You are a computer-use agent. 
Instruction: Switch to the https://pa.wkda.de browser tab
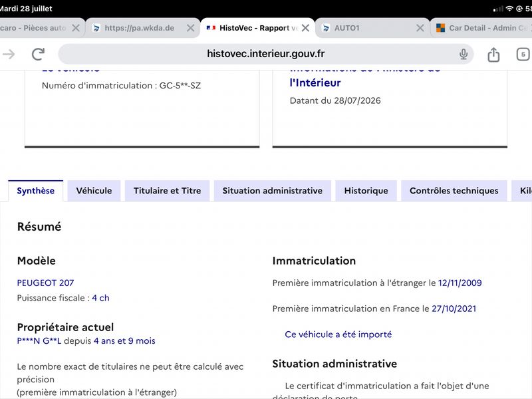tap(142, 28)
